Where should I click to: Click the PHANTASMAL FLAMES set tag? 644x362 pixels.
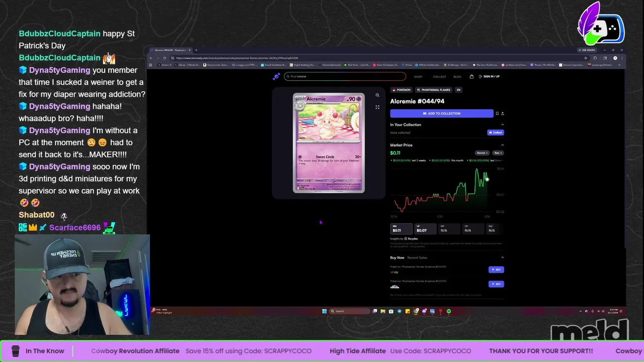(434, 90)
